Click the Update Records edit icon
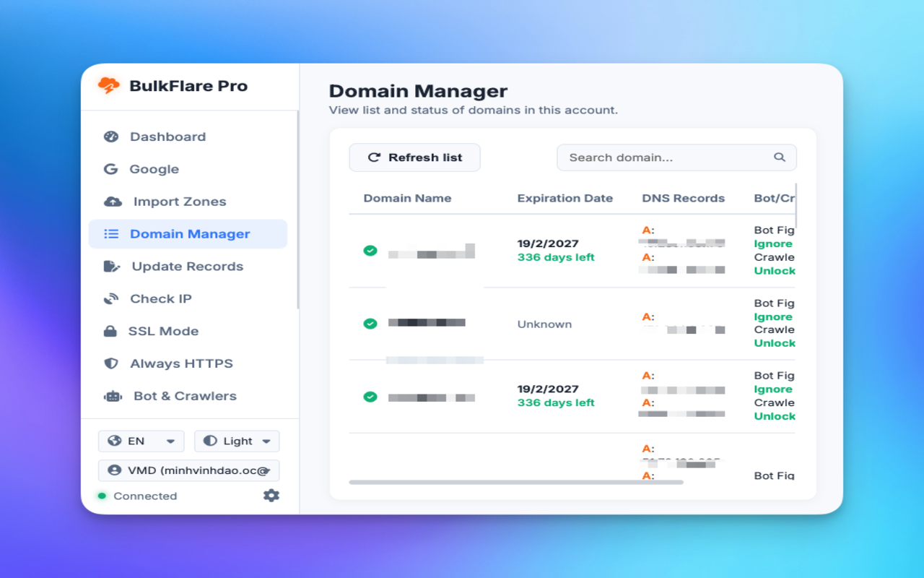The height and width of the screenshot is (578, 924). 112,267
